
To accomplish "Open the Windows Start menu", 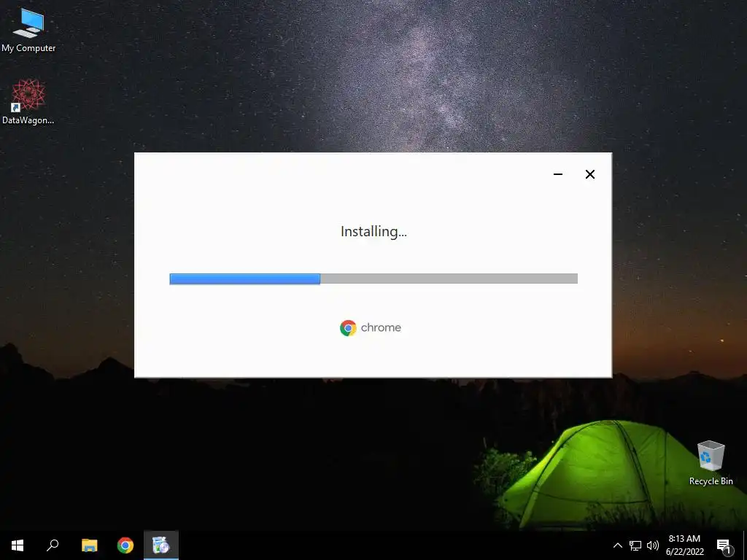I will coord(18,545).
